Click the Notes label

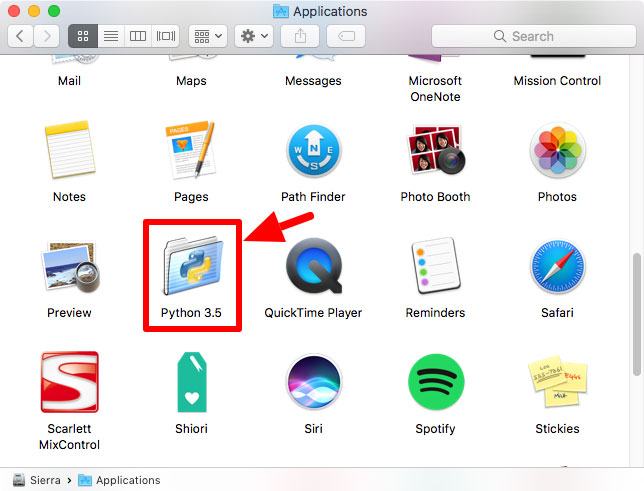[69, 196]
